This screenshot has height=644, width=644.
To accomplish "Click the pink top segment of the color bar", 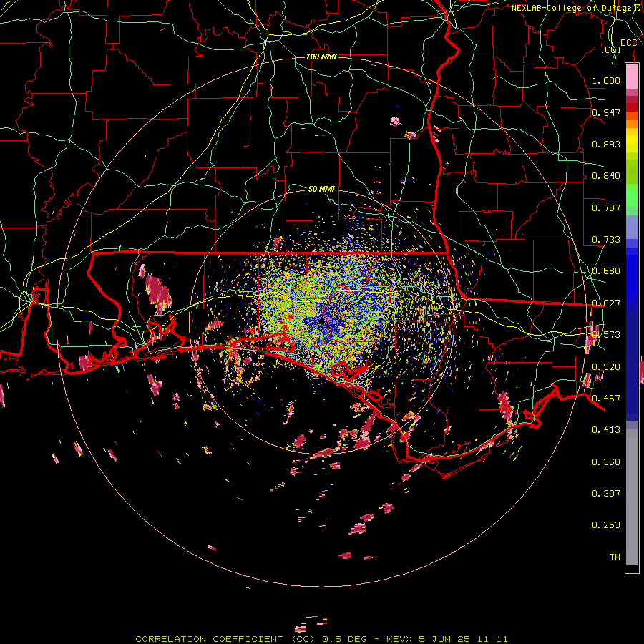I will 632,76.
